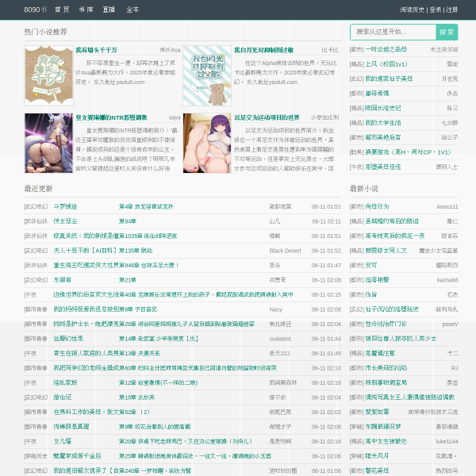Click the 热门小说推荐 section heading
Screen dimensions: 476x476
tap(45, 32)
